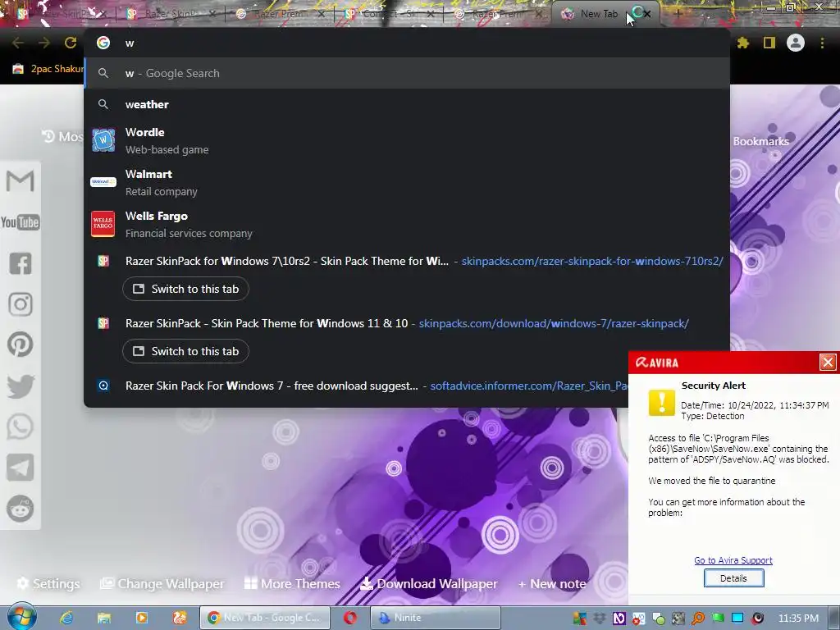The width and height of the screenshot is (840, 630).
Task: Open the 2pac Shakur bookmark
Action: (x=48, y=69)
